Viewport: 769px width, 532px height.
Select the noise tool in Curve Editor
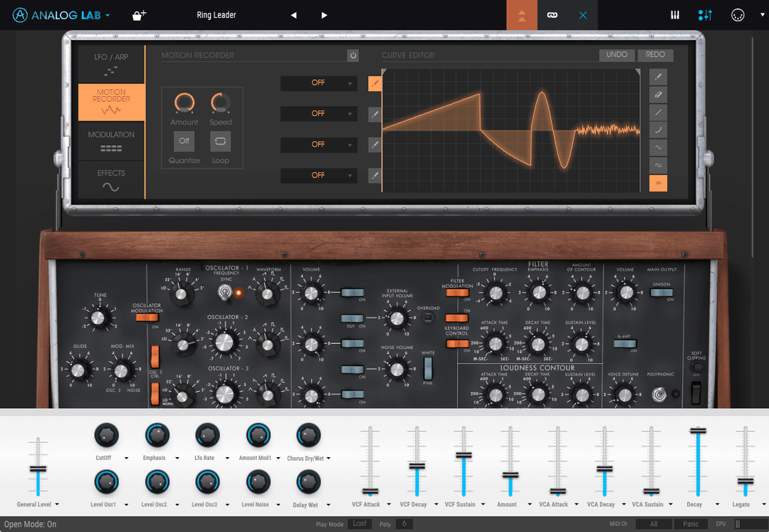click(x=658, y=183)
